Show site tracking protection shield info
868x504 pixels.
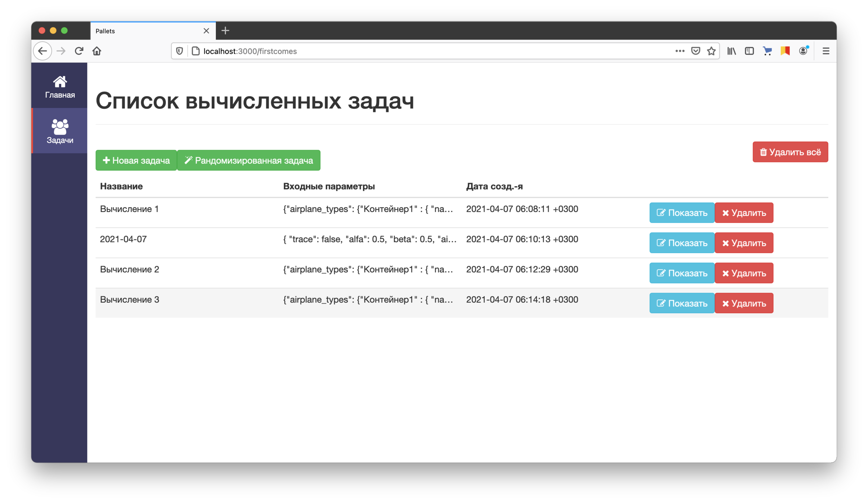(180, 51)
